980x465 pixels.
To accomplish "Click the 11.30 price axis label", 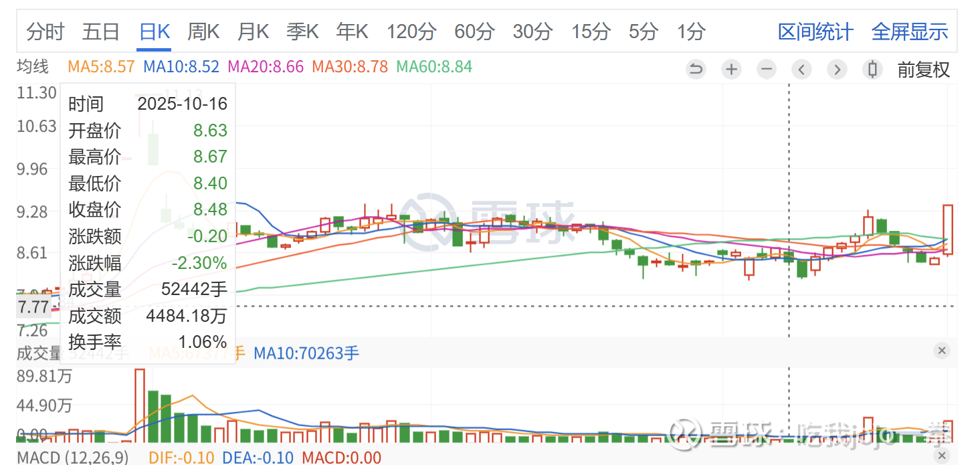I will click(x=37, y=92).
